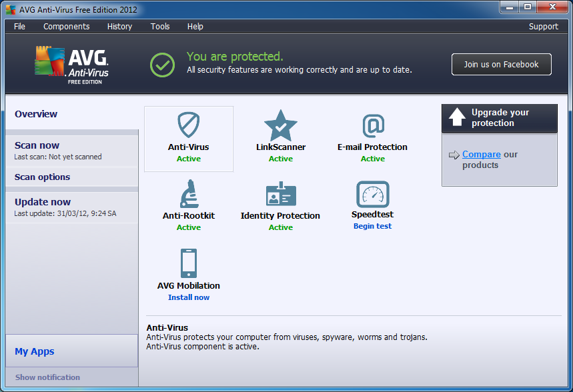
Task: Open the Tools menu
Action: tap(160, 26)
